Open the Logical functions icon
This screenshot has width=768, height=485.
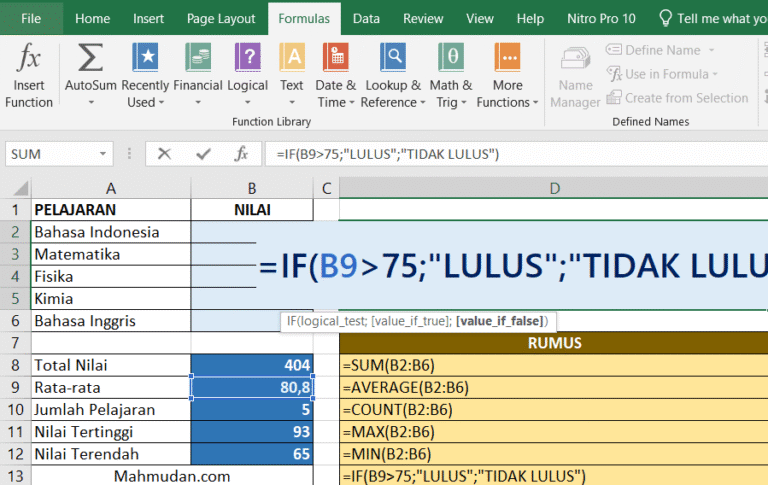[x=247, y=59]
